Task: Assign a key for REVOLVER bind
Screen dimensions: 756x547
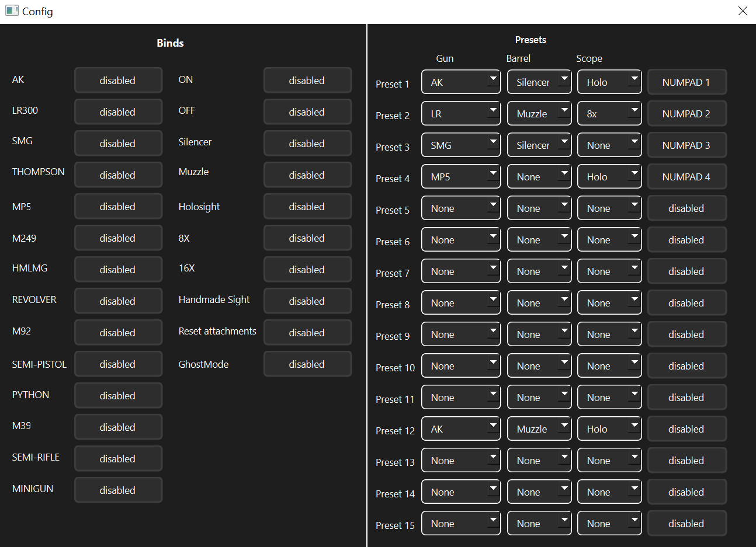Action: coord(118,301)
